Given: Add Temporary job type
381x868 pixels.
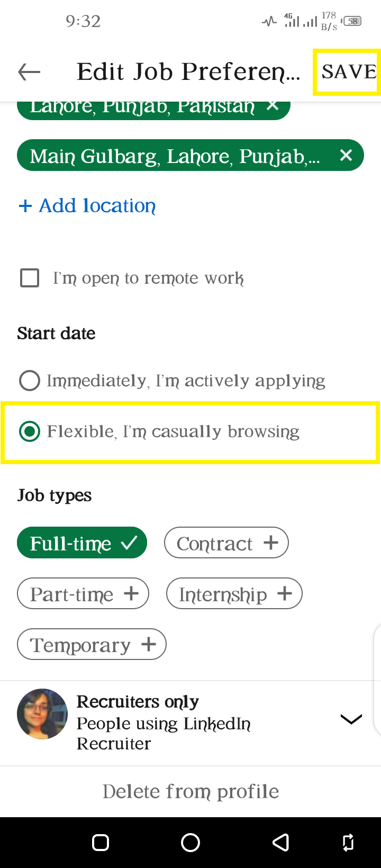Looking at the screenshot, I should [92, 645].
